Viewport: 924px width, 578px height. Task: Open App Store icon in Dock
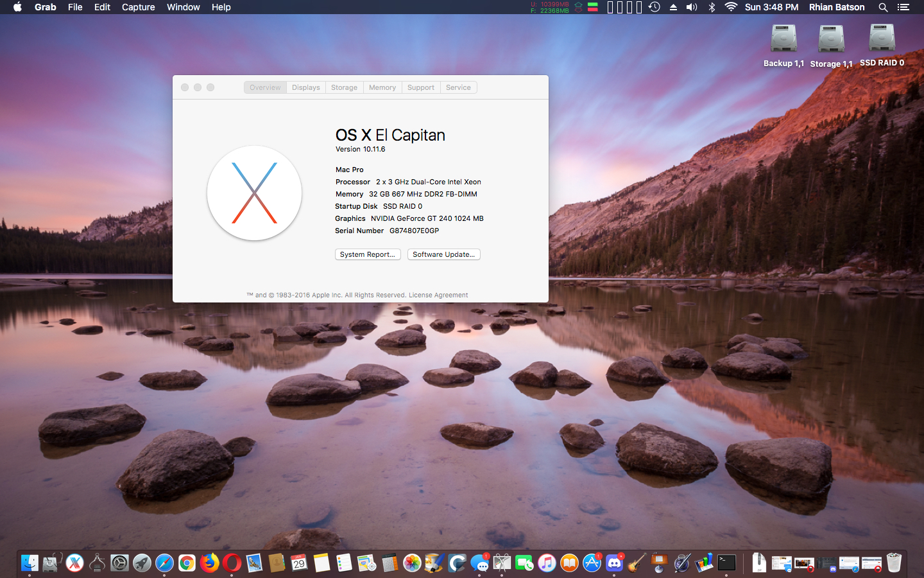(592, 563)
